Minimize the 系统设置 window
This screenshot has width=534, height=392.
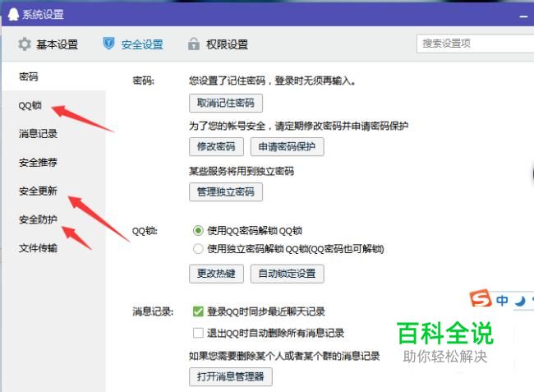(x=523, y=16)
